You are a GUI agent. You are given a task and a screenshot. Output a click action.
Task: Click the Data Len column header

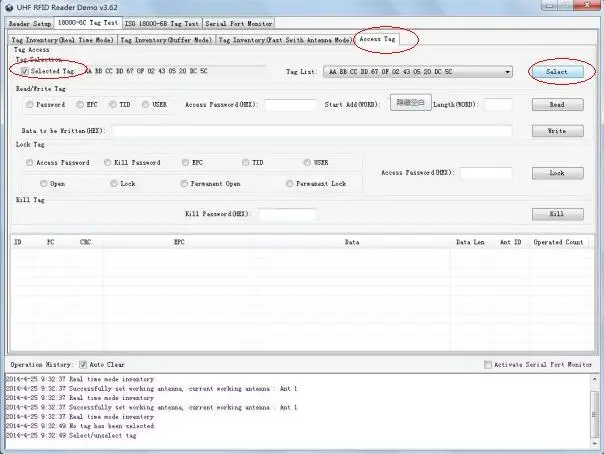pyautogui.click(x=470, y=242)
